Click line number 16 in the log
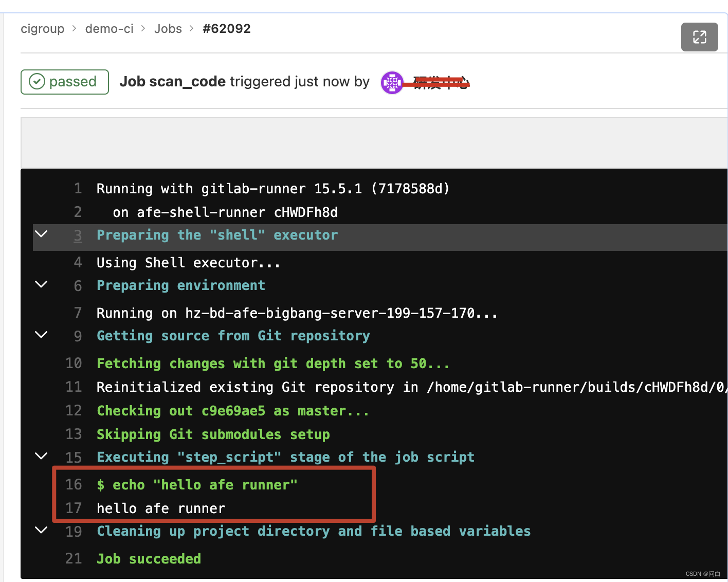This screenshot has width=728, height=582. point(74,484)
